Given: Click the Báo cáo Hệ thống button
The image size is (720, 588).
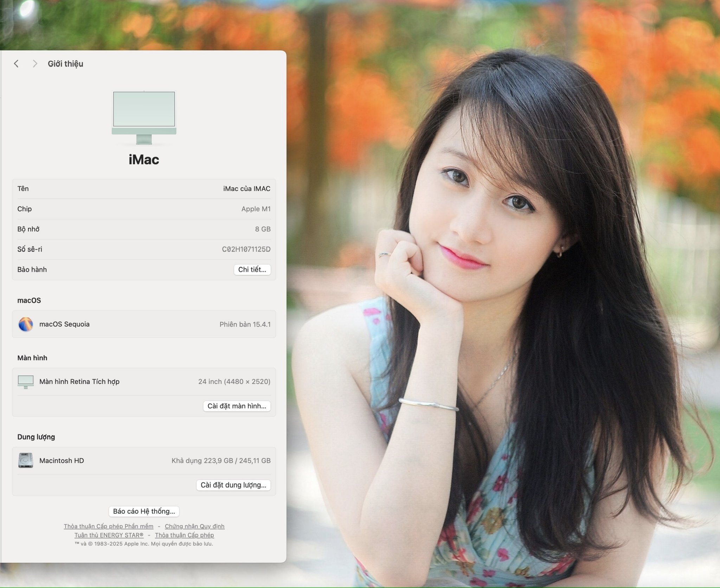Looking at the screenshot, I should pos(144,511).
